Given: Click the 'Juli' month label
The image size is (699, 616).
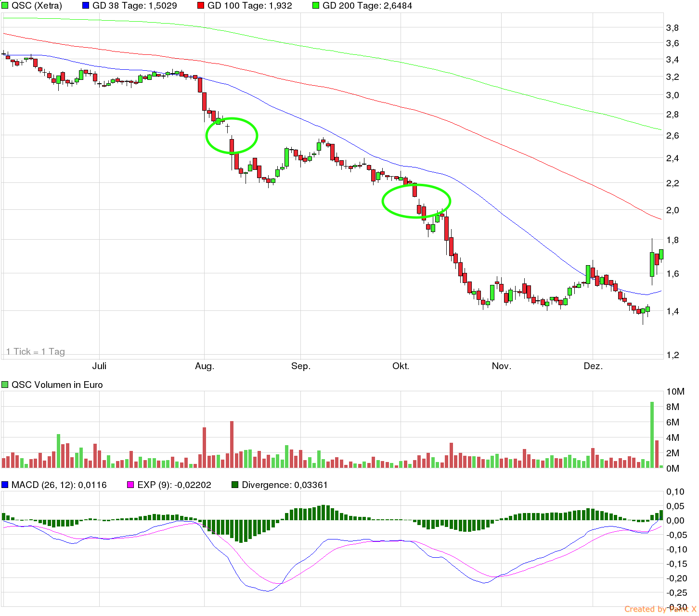Looking at the screenshot, I should 99,366.
